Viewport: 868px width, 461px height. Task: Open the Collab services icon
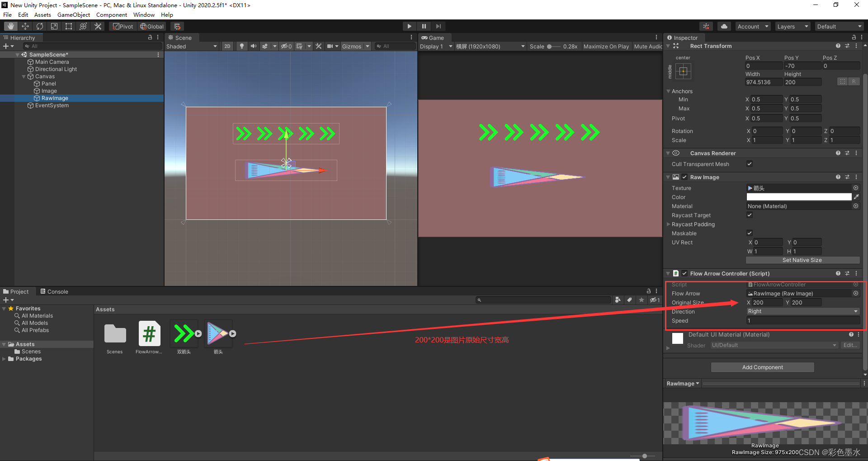click(x=706, y=26)
